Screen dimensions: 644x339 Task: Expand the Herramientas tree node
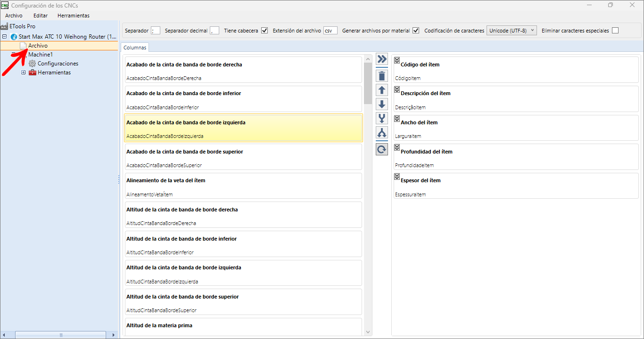tap(23, 73)
